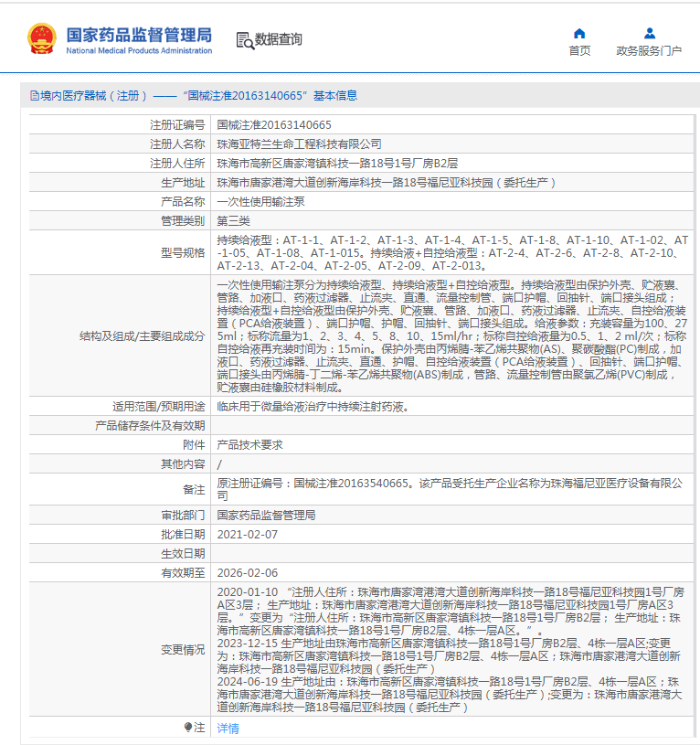Click the 型号规格 model list text

tap(452, 253)
